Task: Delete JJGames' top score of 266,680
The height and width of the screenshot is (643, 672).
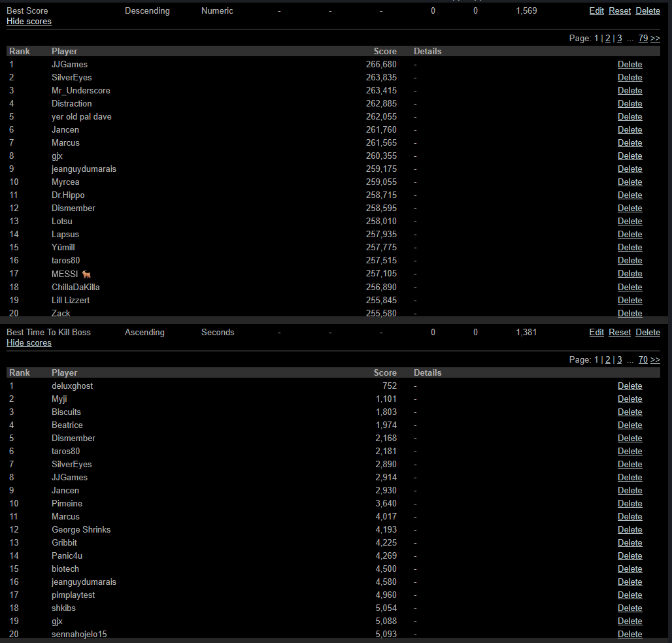Action: click(x=630, y=65)
